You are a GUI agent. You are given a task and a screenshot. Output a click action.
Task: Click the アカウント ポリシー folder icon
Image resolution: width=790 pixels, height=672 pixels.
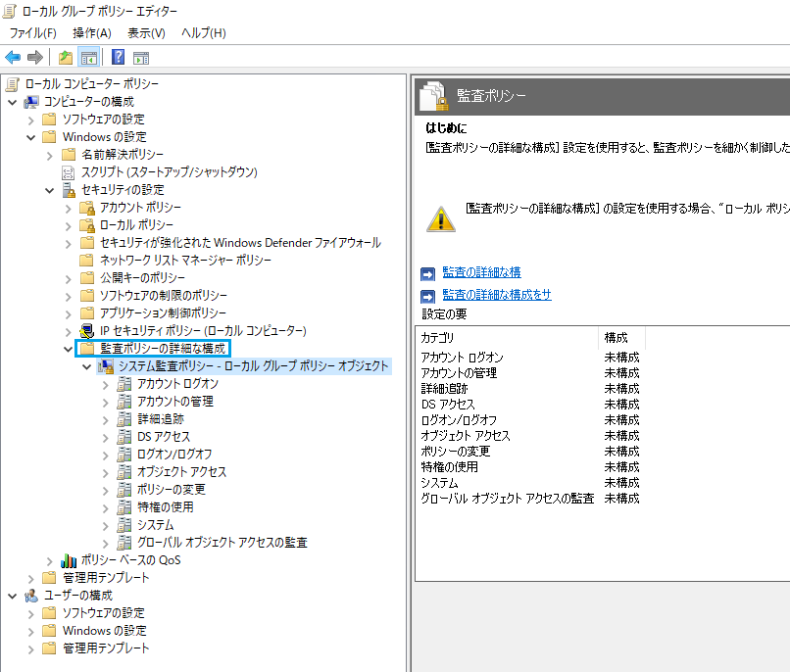(87, 208)
